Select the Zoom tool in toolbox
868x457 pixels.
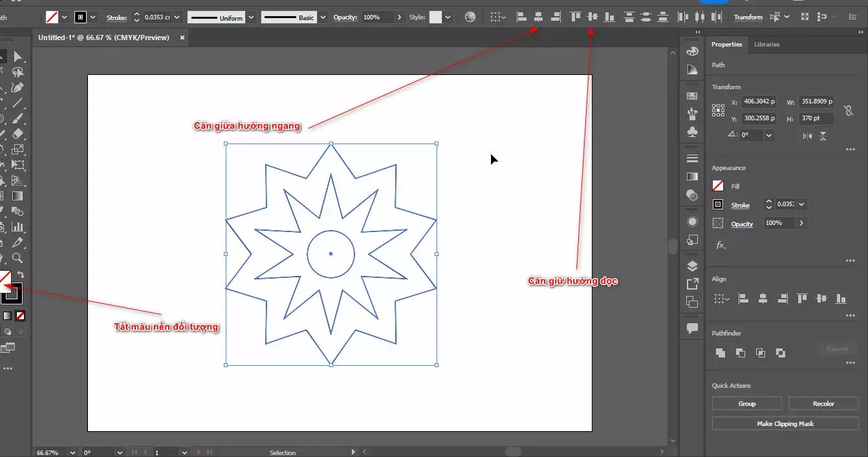click(17, 258)
